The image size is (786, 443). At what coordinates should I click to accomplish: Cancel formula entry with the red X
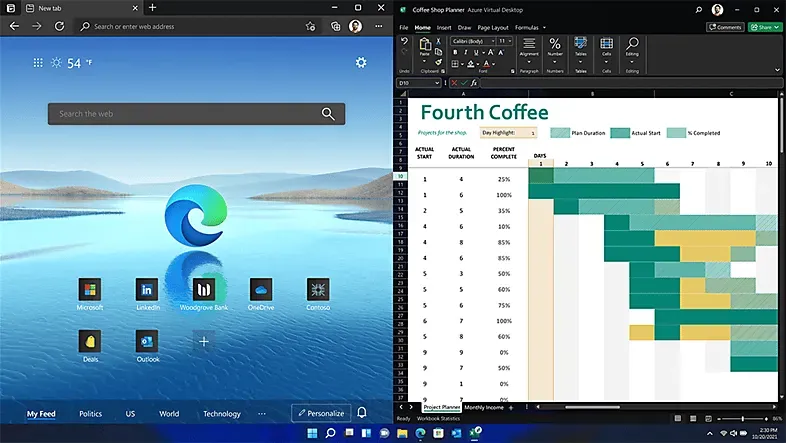coord(454,83)
